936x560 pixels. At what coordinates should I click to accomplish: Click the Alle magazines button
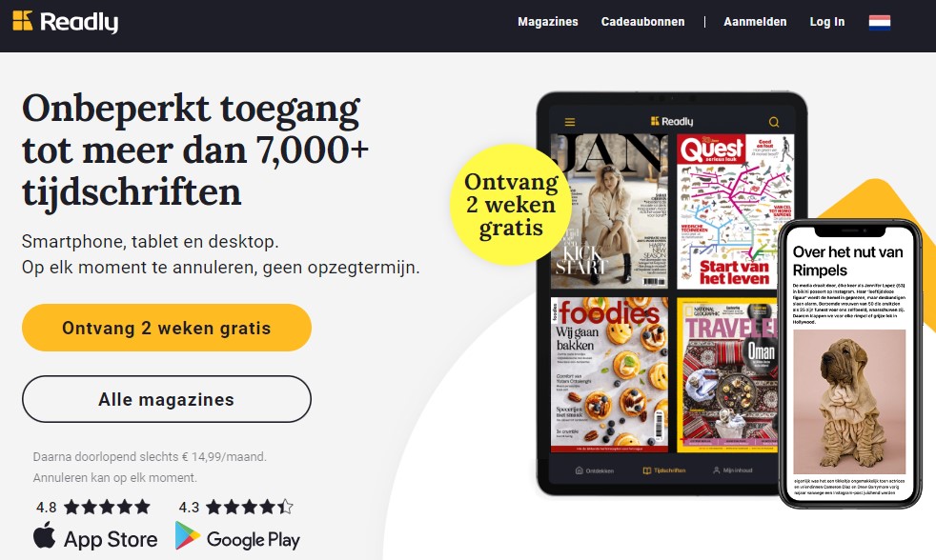[167, 399]
